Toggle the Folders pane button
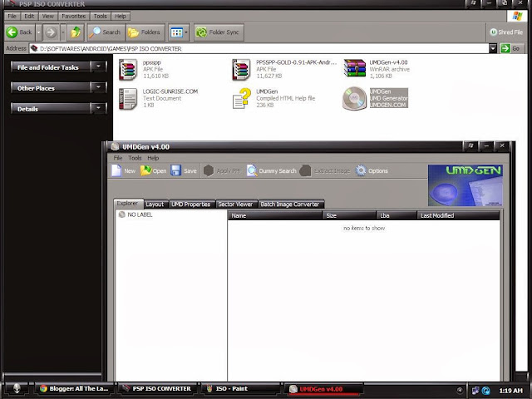This screenshot has width=532, height=399. point(145,32)
